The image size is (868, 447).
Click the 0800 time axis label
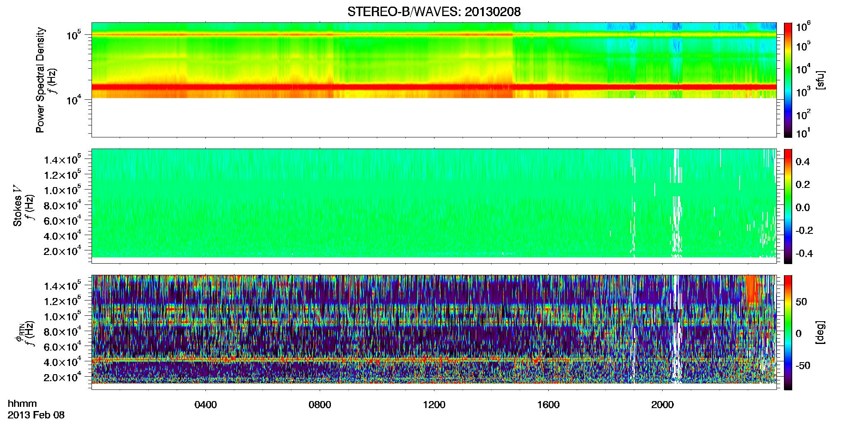coord(320,405)
